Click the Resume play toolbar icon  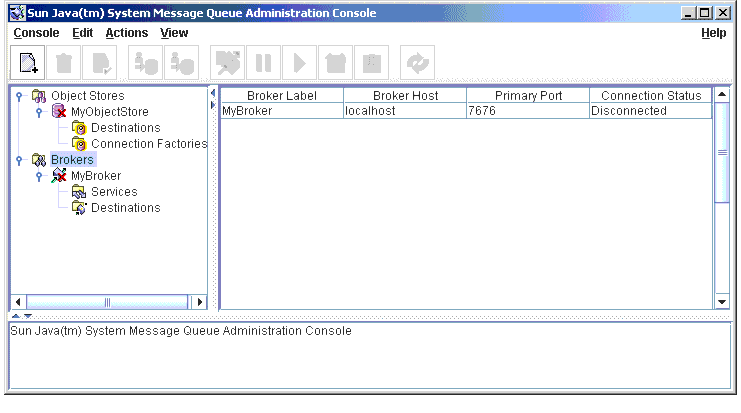pos(300,63)
